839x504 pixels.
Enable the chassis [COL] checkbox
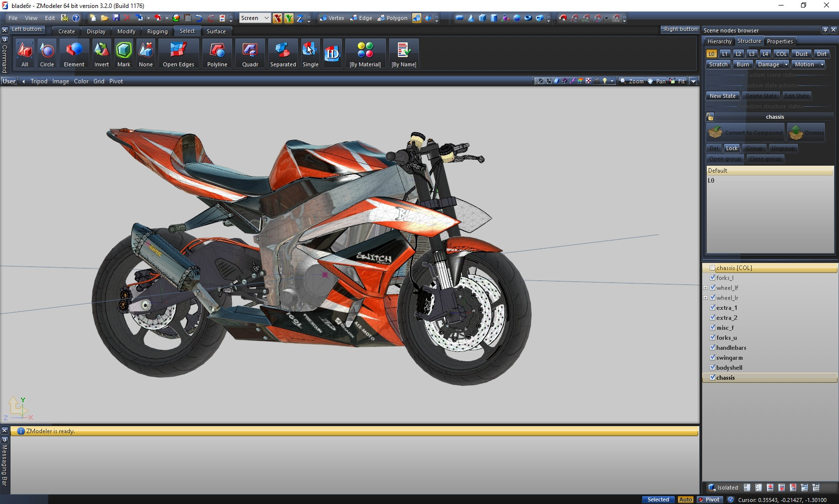coord(713,268)
